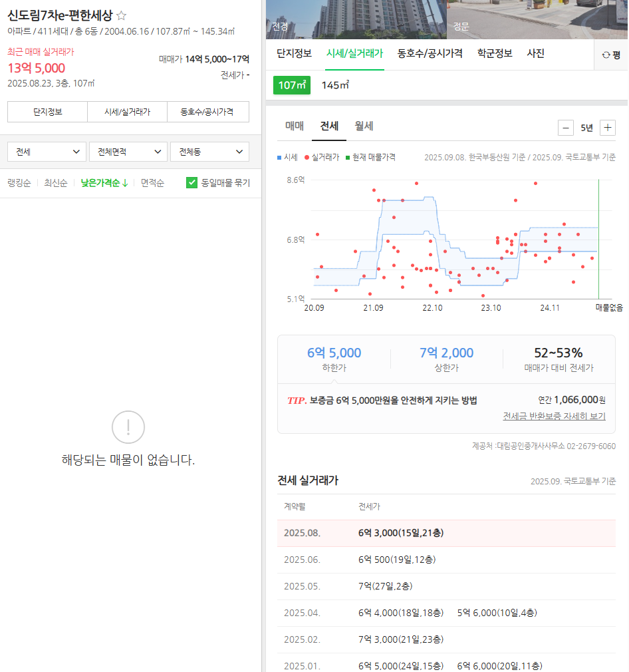Click the green 매물없음 chart marker line

click(598, 239)
